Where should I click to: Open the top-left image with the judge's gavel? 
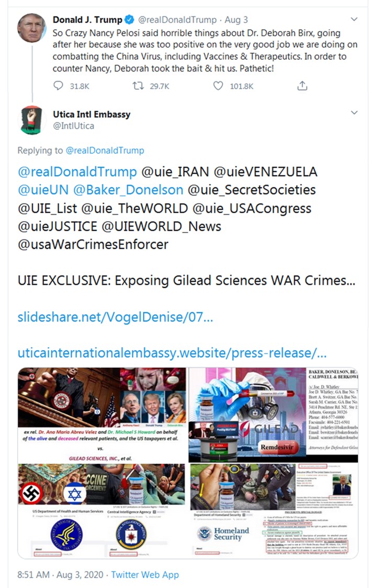click(101, 415)
